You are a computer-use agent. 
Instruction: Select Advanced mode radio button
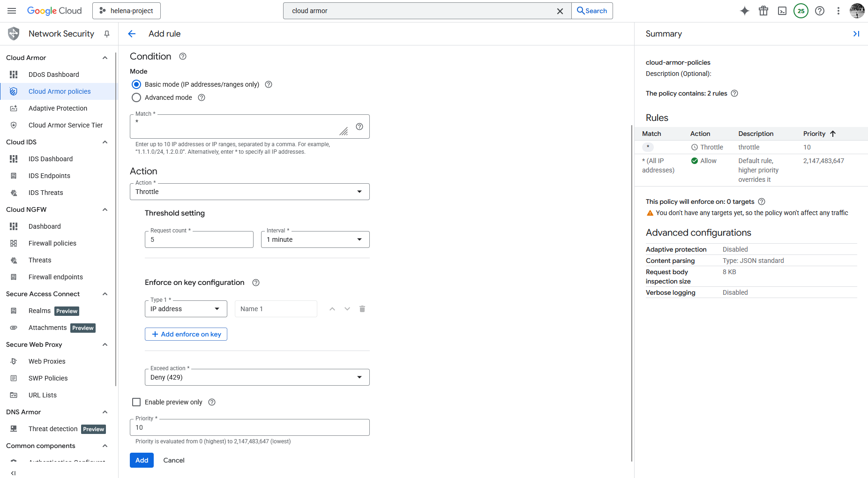pos(136,97)
